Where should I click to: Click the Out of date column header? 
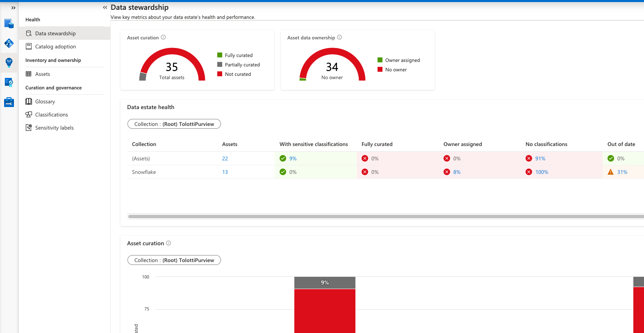[621, 144]
